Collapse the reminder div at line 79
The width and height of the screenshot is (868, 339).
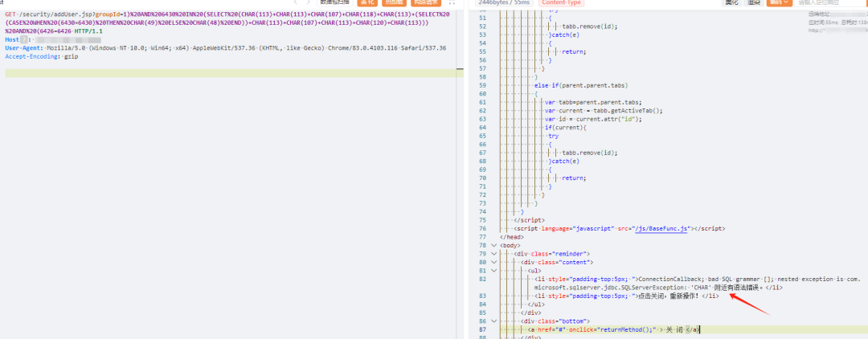493,254
